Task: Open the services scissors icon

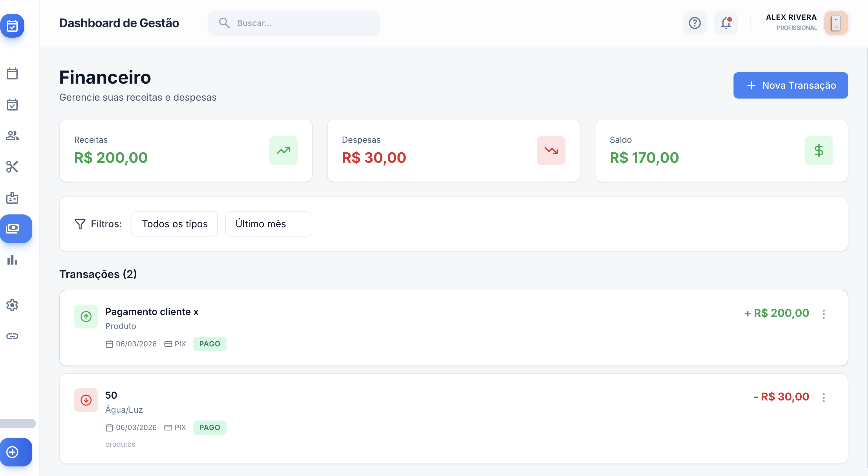Action: [12, 167]
